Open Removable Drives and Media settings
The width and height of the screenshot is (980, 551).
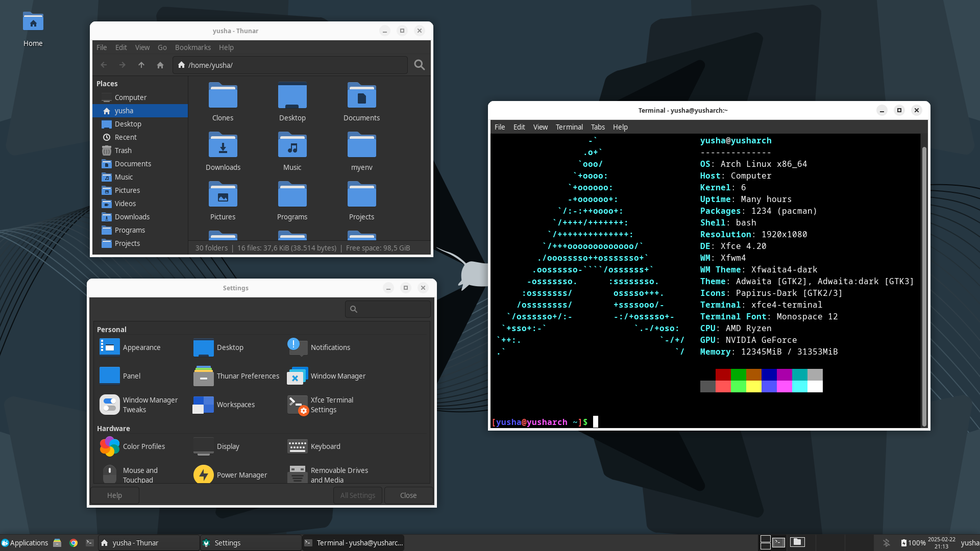(328, 474)
